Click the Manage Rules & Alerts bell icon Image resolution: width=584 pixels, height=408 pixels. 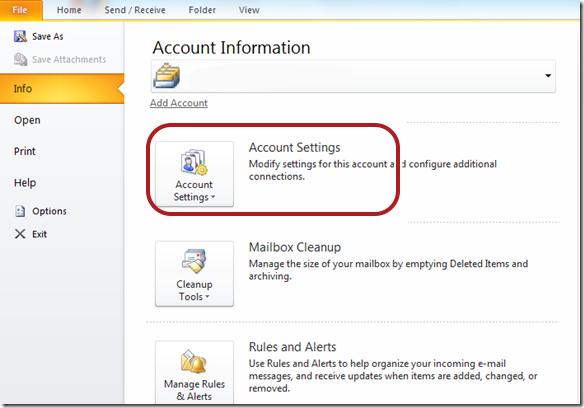pyautogui.click(x=194, y=361)
